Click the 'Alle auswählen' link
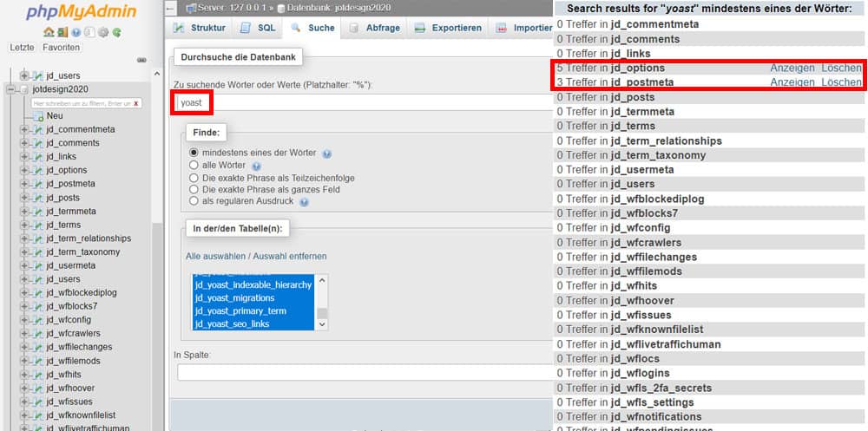The image size is (868, 431). [215, 256]
